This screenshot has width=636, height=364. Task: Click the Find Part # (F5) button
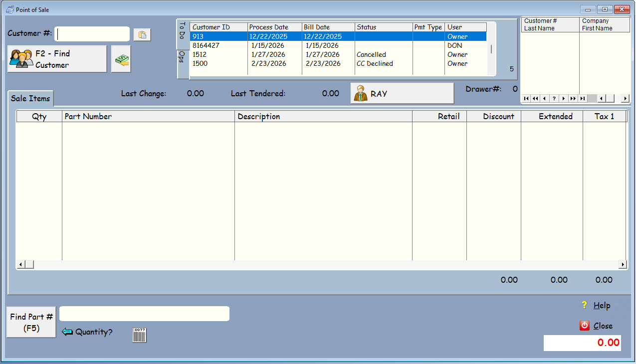31,322
